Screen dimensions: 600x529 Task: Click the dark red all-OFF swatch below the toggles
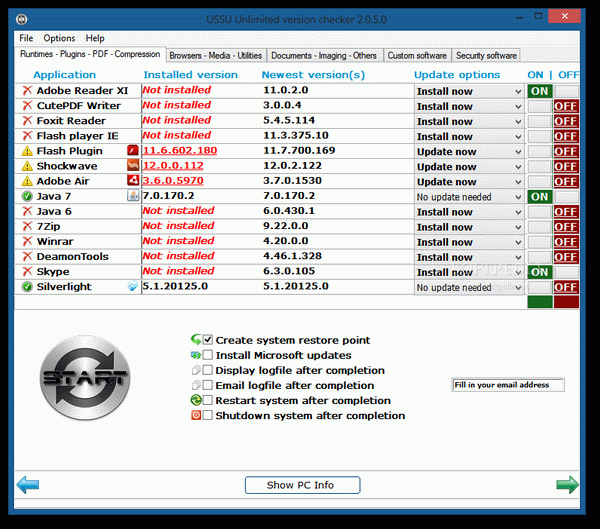tap(566, 302)
